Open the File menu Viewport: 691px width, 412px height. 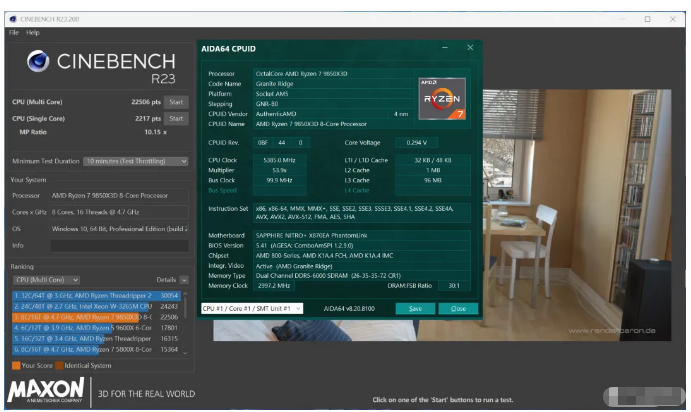(14, 32)
